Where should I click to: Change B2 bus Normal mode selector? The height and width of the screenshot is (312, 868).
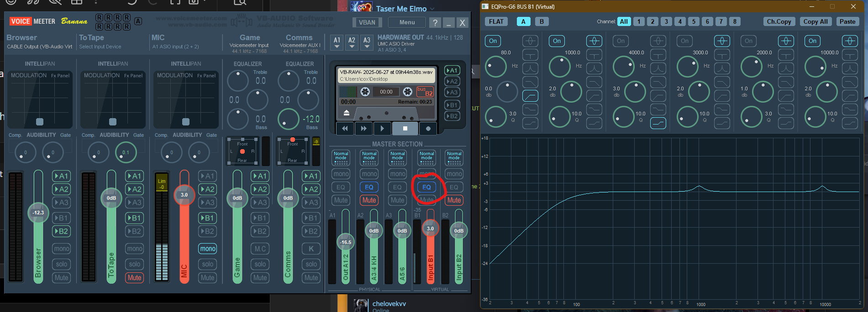tap(454, 158)
